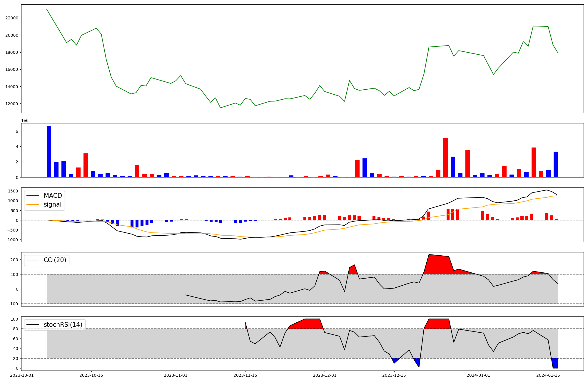Image resolution: width=588 pixels, height=382 pixels.
Task: Click the 2024-01-15 date tick label
Action: [548, 375]
